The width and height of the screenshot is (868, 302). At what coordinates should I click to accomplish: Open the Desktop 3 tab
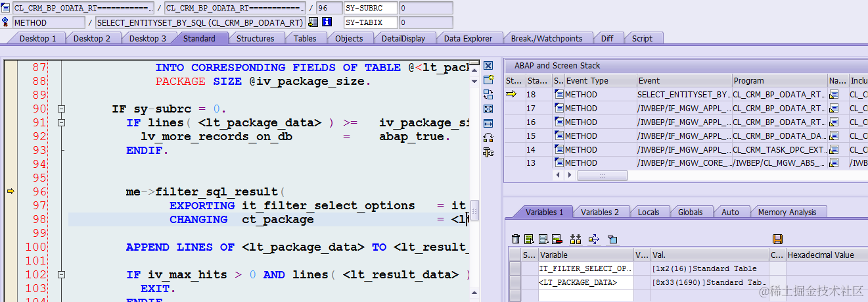pyautogui.click(x=147, y=38)
